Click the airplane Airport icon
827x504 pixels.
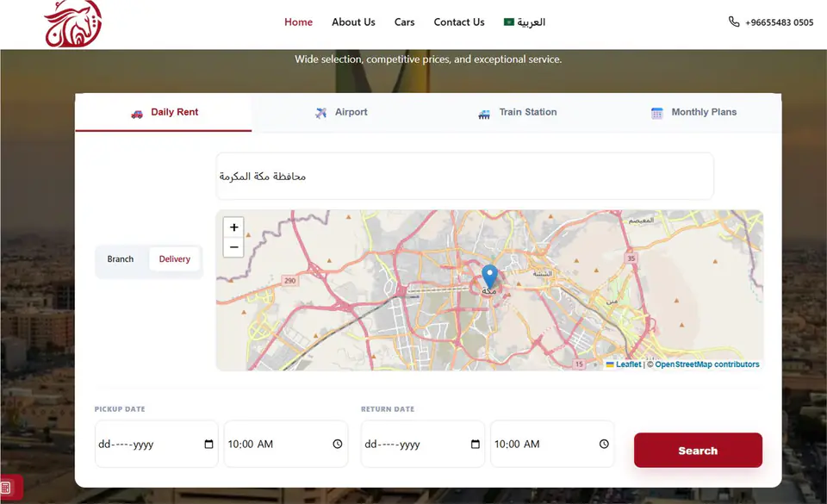pos(320,113)
